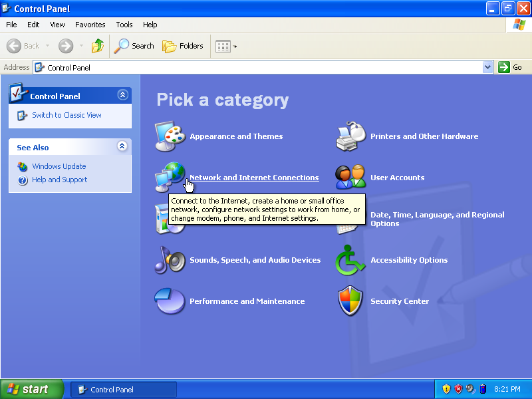Open the Accessibility Options link
532x399 pixels.
[x=409, y=260]
